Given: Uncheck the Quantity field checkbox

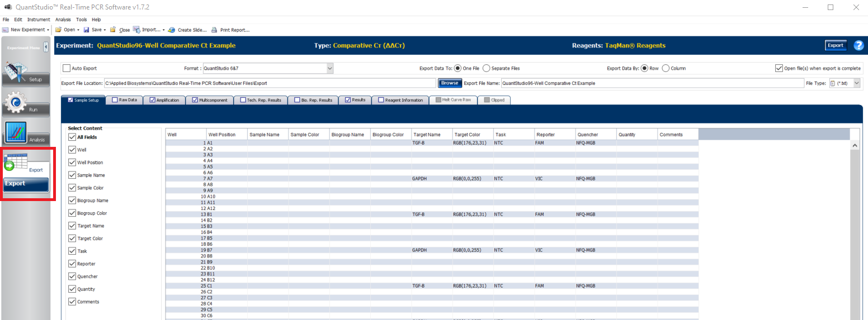Looking at the screenshot, I should click(x=72, y=289).
